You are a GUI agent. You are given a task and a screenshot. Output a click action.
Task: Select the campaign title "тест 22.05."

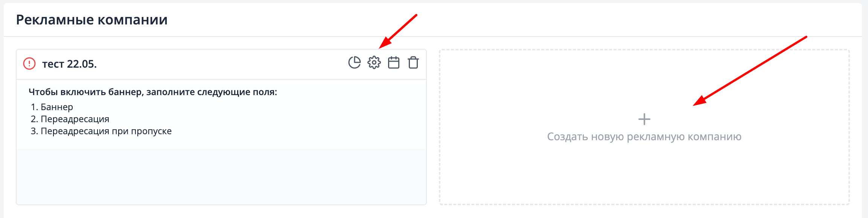point(69,64)
